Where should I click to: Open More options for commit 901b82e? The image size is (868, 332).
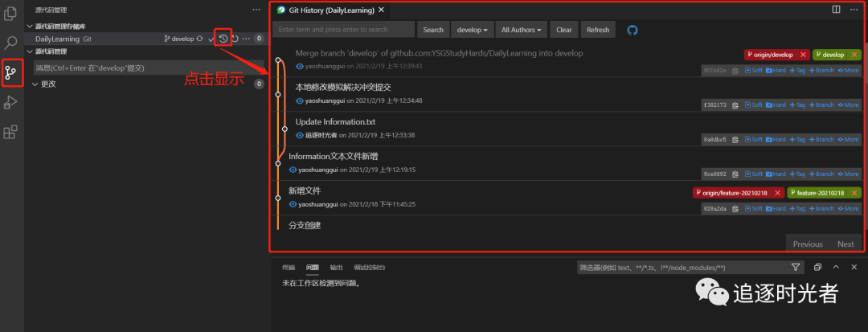tap(848, 71)
